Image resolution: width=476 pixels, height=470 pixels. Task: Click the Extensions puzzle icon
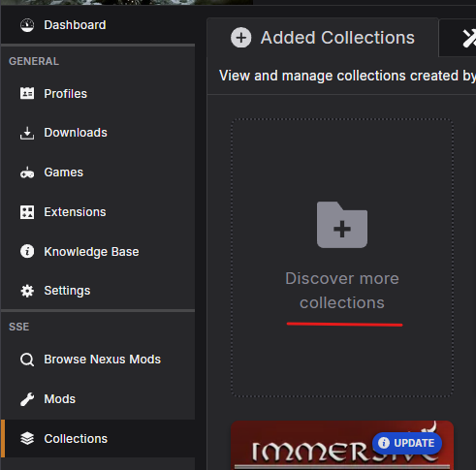27,212
